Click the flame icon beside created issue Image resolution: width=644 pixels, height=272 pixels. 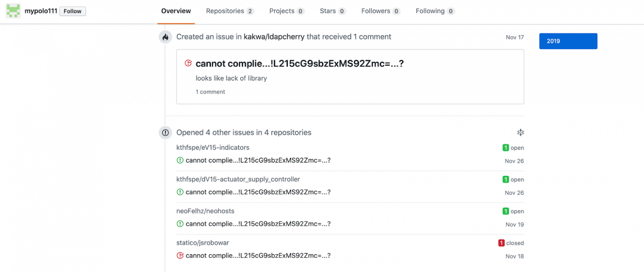click(x=166, y=37)
